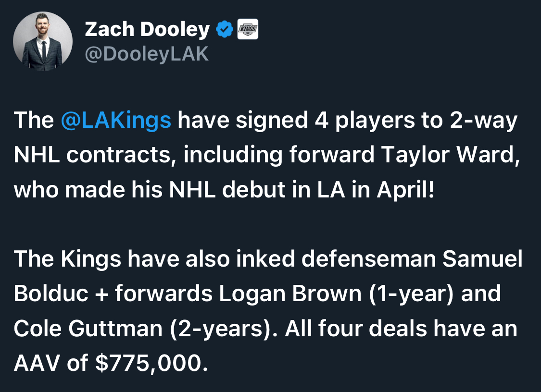Viewport: 541px width, 392px height.
Task: Click the word 'defenseman' in the tweet
Action: pos(368,258)
